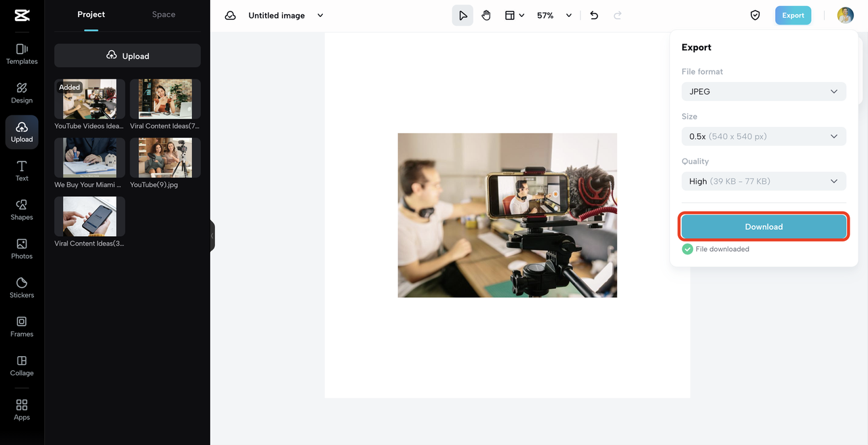This screenshot has width=868, height=445.
Task: Select the YouTube Videos Idea thumbnail
Action: [90, 99]
